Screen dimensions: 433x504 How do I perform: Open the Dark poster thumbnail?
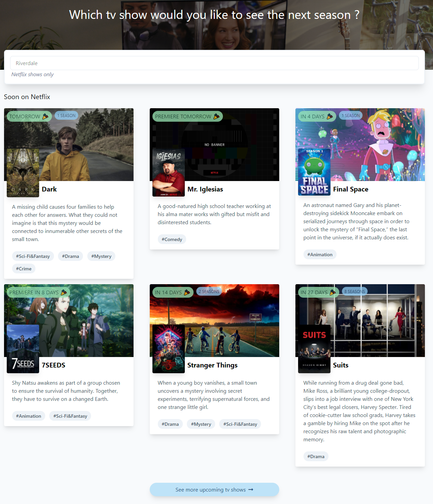[x=23, y=173]
